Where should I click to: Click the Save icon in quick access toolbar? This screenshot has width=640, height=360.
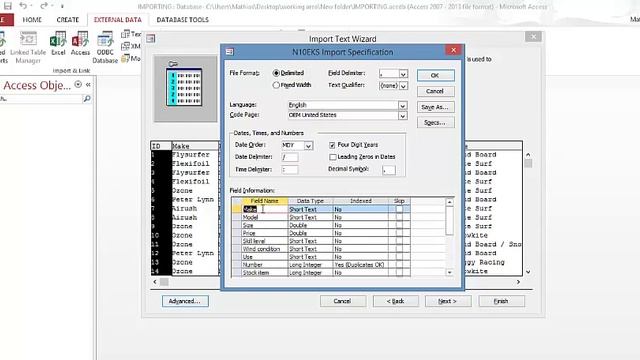(x=7, y=6)
